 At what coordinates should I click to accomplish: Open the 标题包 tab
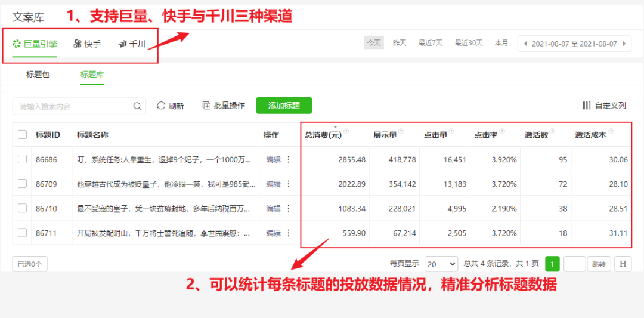click(x=38, y=75)
